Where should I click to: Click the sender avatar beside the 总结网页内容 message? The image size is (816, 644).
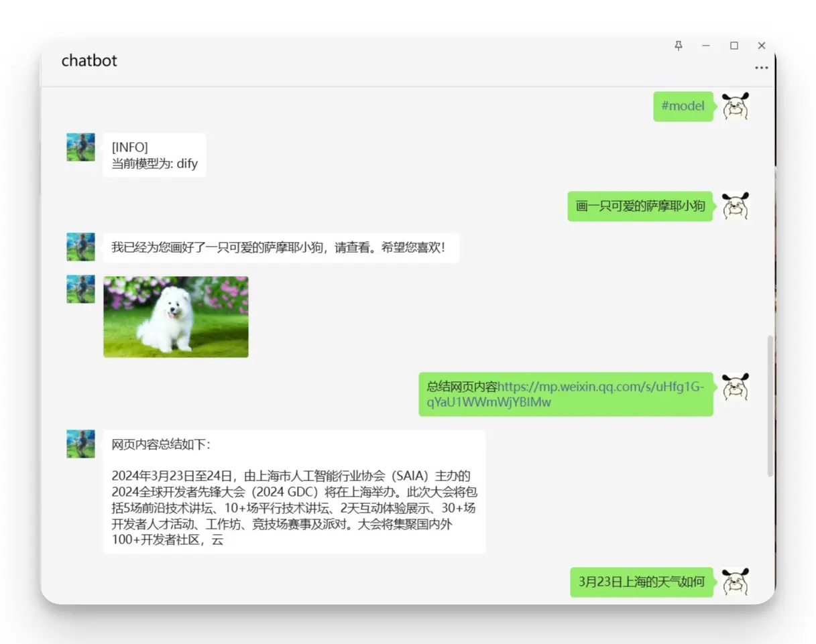[735, 387]
